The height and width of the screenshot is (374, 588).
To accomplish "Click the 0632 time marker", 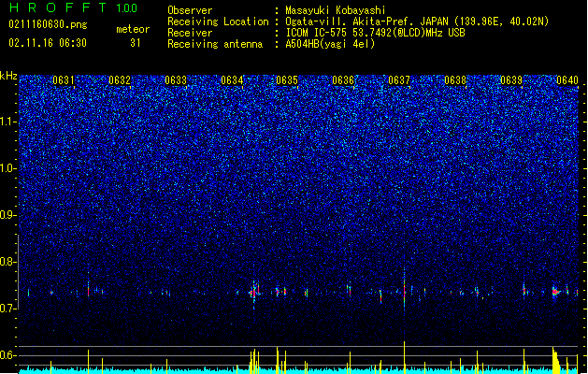I will [x=120, y=79].
